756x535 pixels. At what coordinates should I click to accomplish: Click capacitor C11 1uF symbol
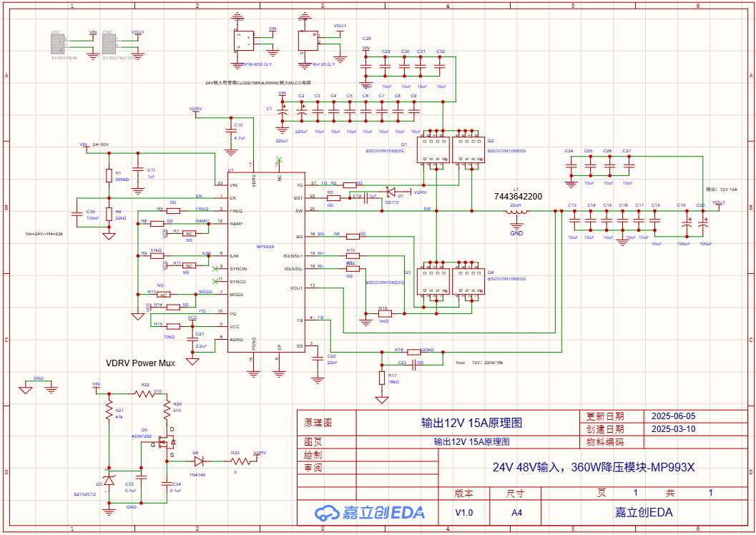coord(138,170)
